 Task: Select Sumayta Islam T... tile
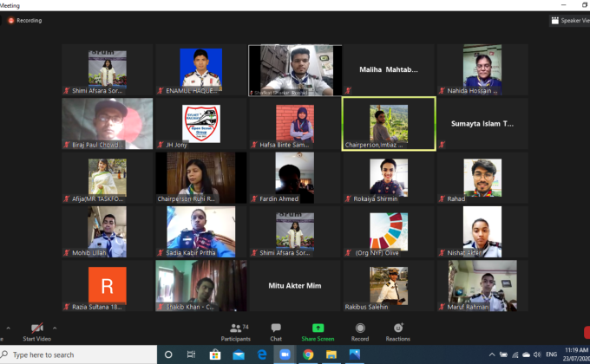click(482, 124)
